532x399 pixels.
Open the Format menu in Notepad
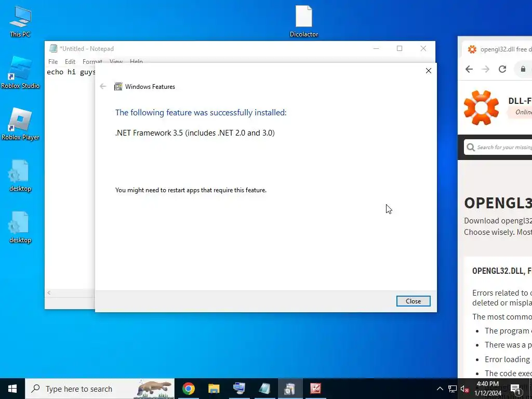(92, 61)
